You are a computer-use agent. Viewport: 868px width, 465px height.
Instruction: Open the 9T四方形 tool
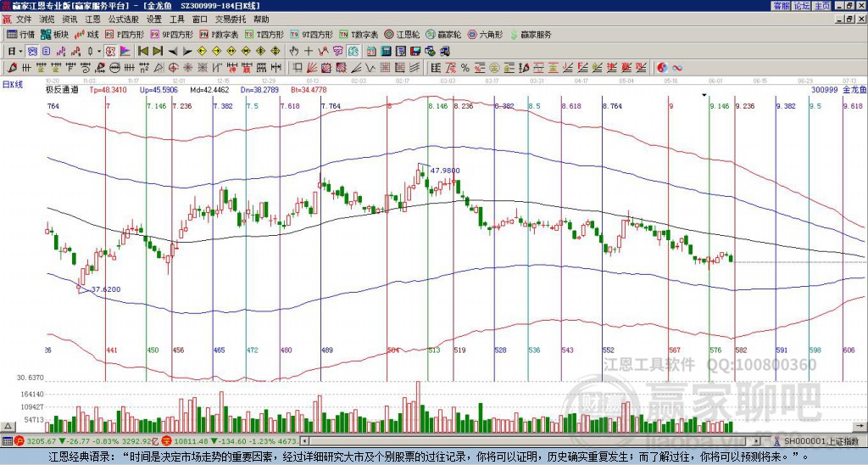[x=312, y=34]
